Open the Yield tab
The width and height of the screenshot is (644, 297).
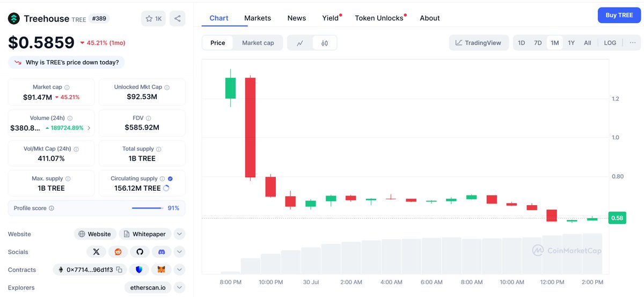click(331, 18)
